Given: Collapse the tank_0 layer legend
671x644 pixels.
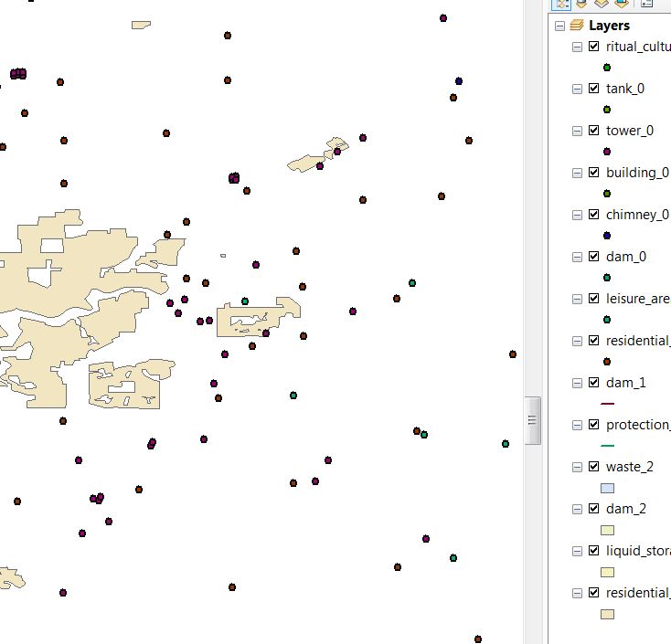Looking at the screenshot, I should coord(577,89).
